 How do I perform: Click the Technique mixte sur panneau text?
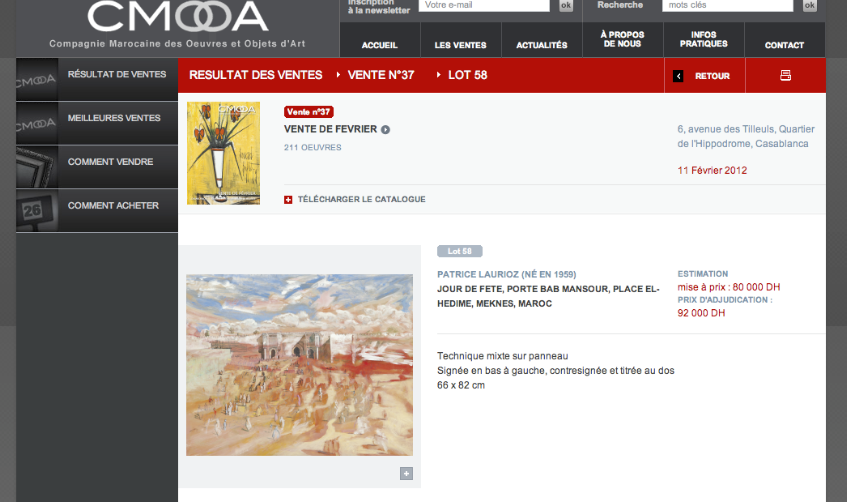502,356
